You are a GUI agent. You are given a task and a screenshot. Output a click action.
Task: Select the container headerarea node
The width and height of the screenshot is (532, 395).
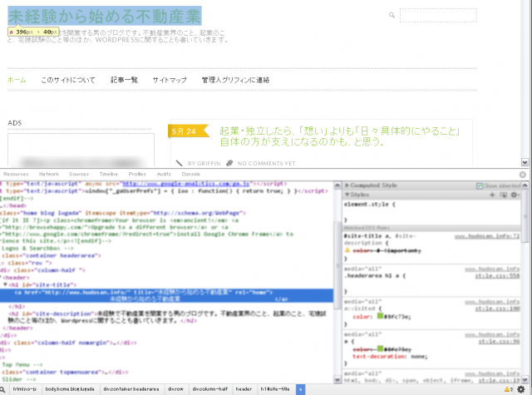[x=51, y=255]
